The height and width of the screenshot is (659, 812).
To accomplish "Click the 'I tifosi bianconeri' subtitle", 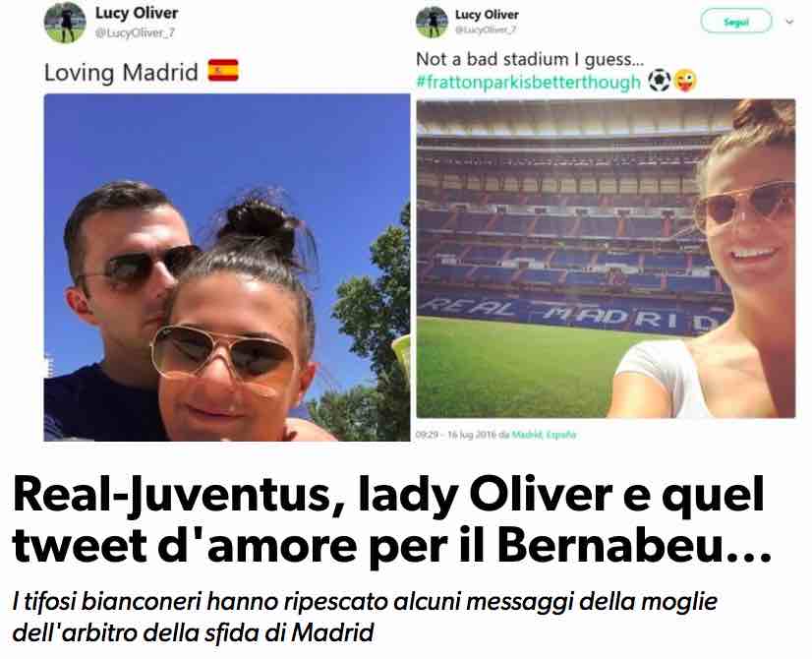I will tap(365, 617).
